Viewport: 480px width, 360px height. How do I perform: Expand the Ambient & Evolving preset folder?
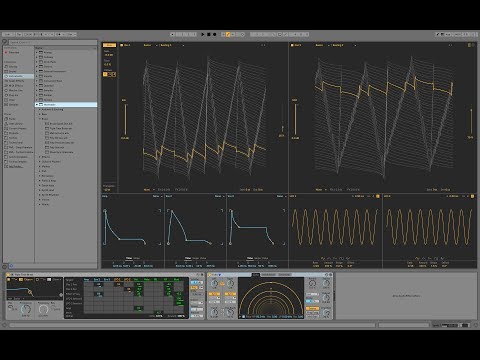(40, 109)
